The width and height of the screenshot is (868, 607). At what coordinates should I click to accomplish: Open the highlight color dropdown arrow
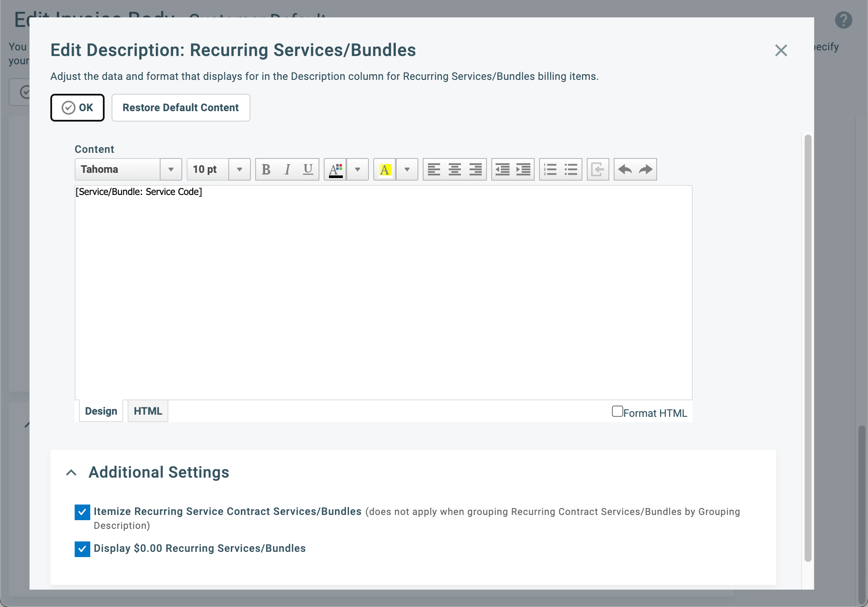point(407,169)
